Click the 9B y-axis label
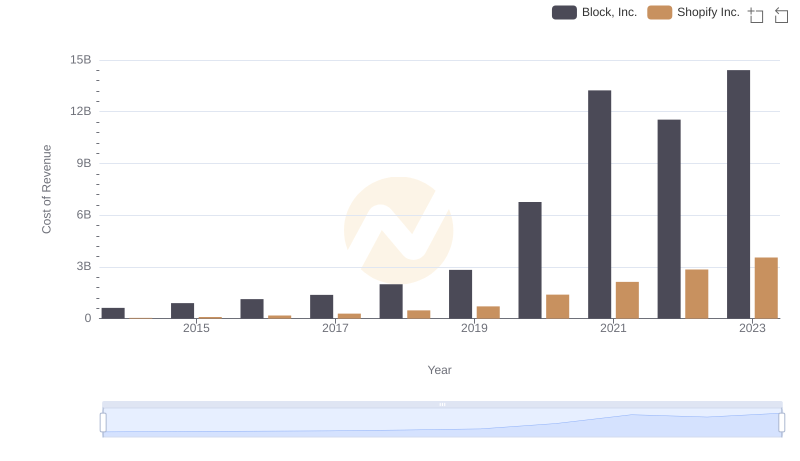 [84, 163]
